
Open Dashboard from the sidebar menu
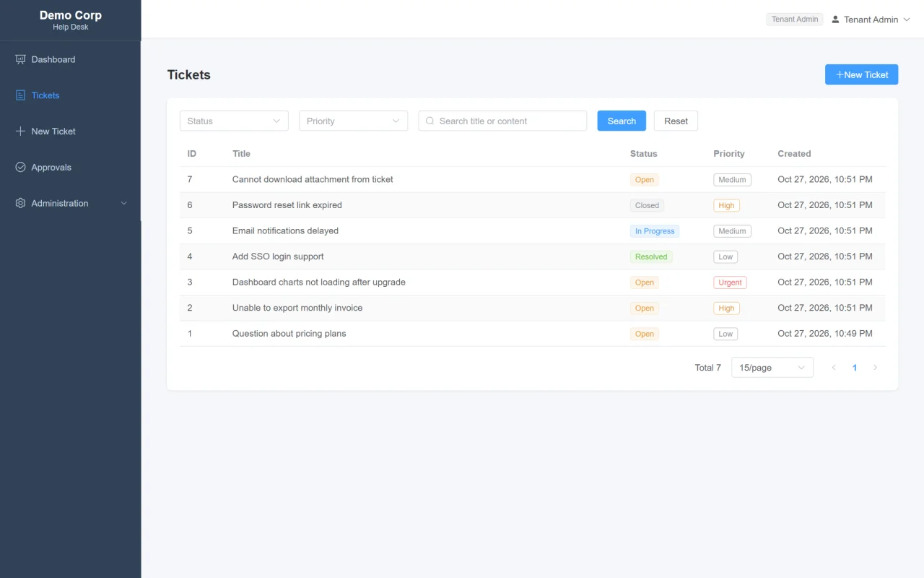click(x=70, y=59)
